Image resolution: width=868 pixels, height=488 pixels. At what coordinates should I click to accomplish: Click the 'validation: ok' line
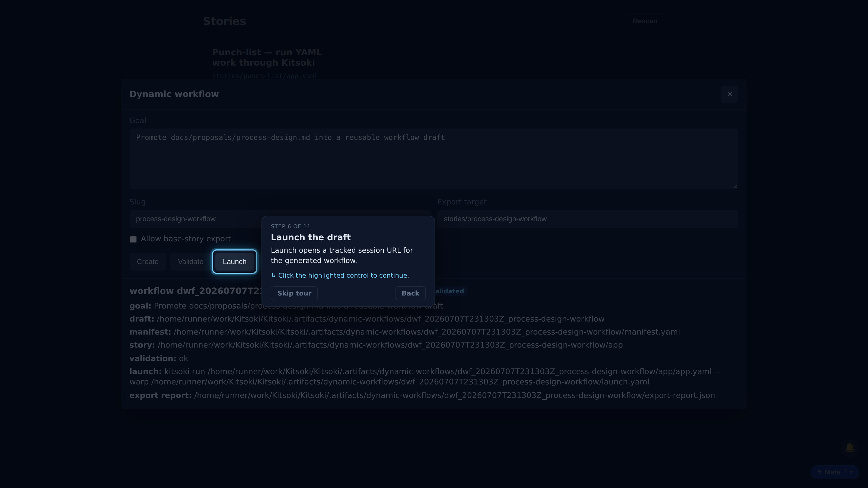(x=159, y=359)
